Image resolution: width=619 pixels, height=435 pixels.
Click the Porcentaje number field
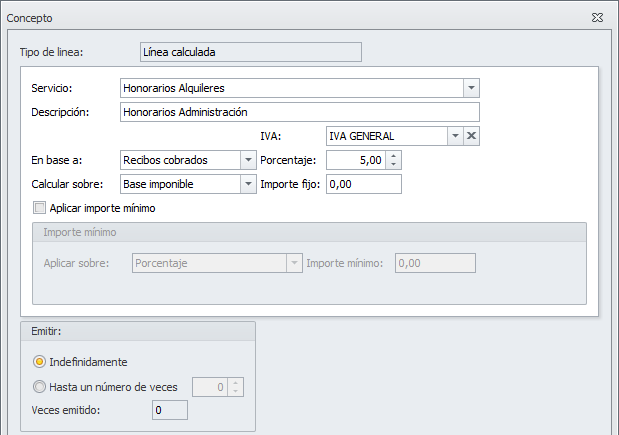coord(355,160)
